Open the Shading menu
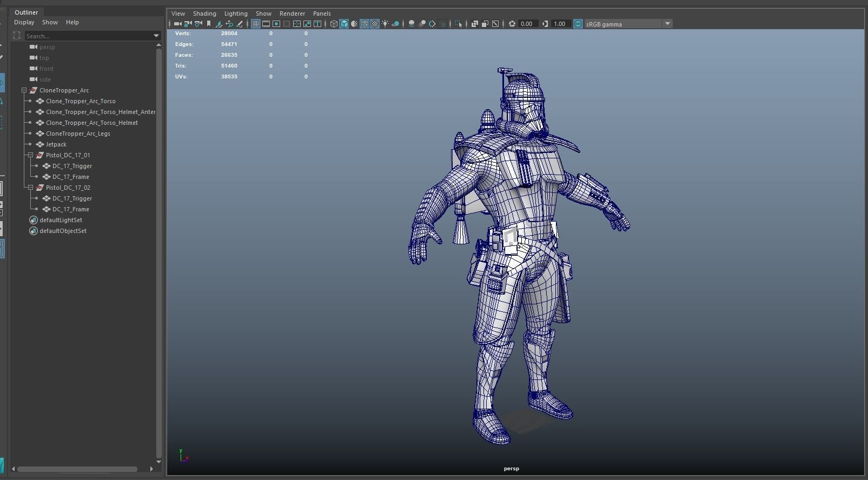The height and width of the screenshot is (480, 868). point(204,14)
